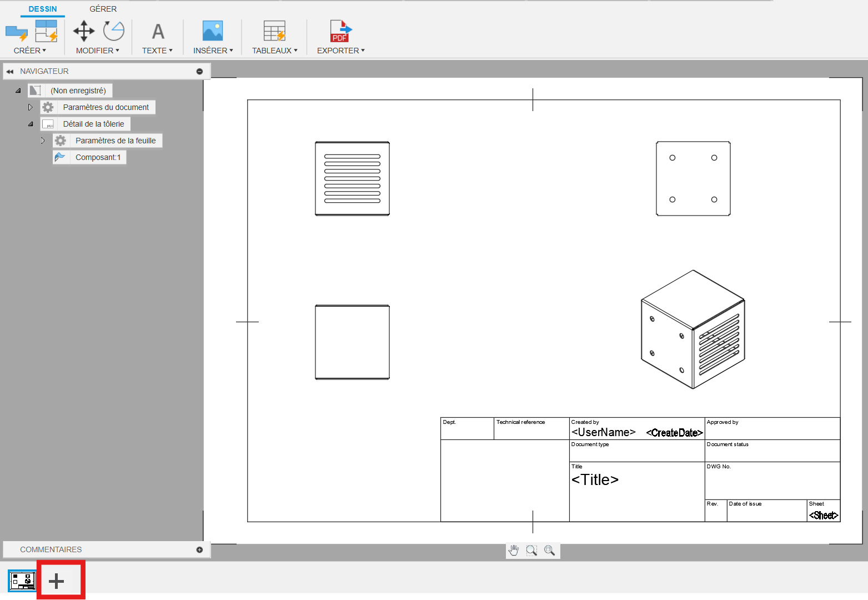Hide the Navigateur panel using double arrows
This screenshot has width=868, height=600.
tap(10, 71)
